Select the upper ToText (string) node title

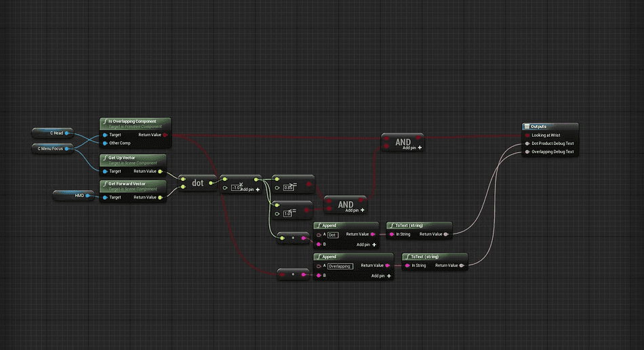(409, 225)
